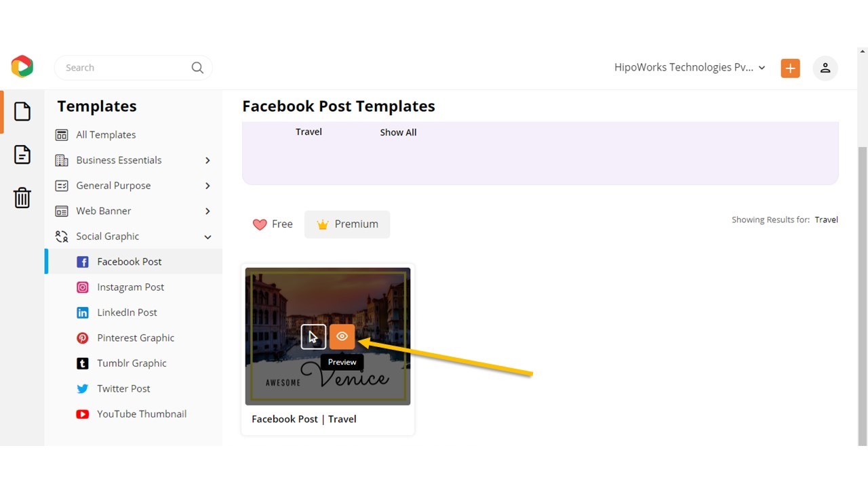Open the orange plus creation button

(789, 68)
